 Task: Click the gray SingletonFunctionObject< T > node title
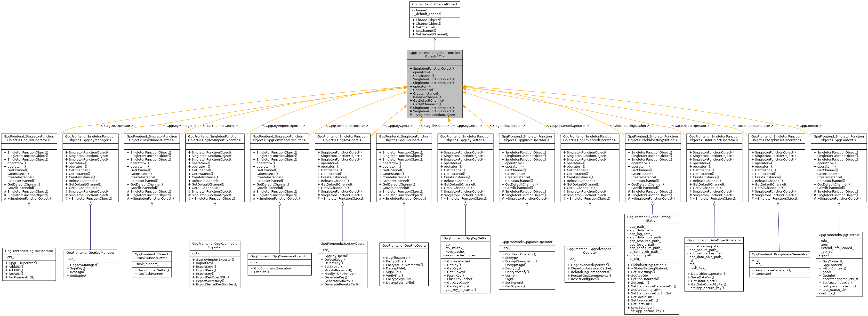(x=434, y=55)
